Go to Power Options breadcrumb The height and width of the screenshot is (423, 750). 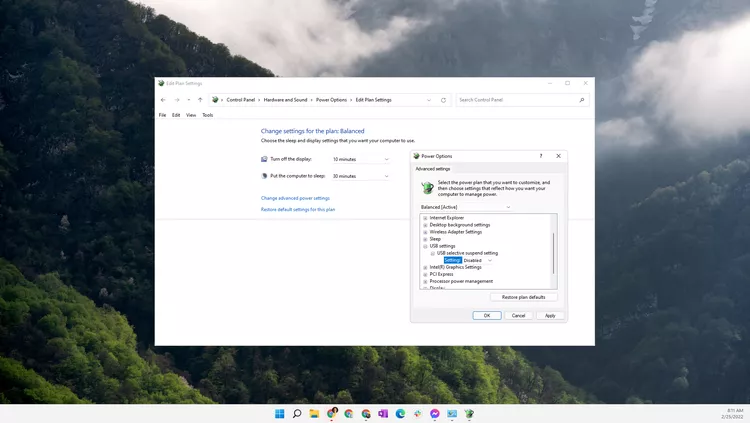pyautogui.click(x=331, y=100)
